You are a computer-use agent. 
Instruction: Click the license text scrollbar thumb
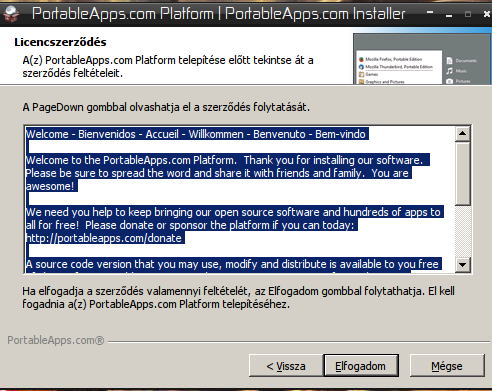click(x=462, y=173)
